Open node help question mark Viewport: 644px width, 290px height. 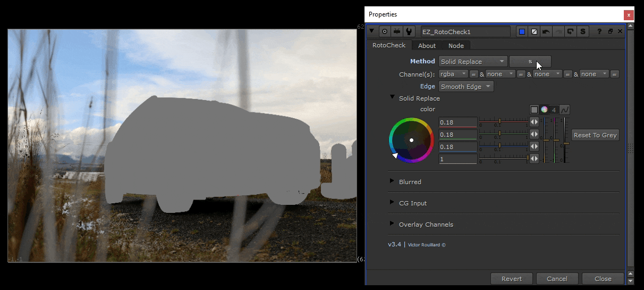[599, 32]
